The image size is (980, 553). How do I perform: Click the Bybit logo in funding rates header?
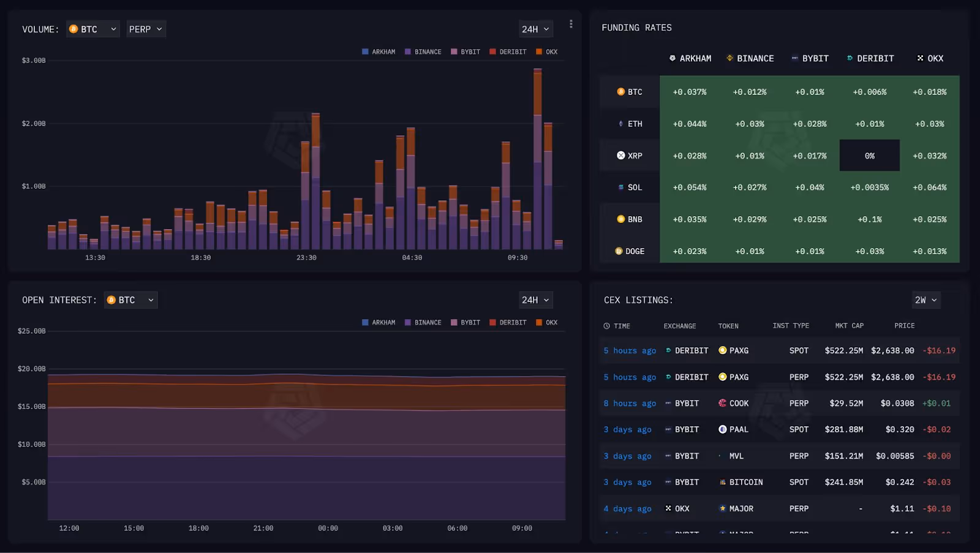click(x=795, y=58)
